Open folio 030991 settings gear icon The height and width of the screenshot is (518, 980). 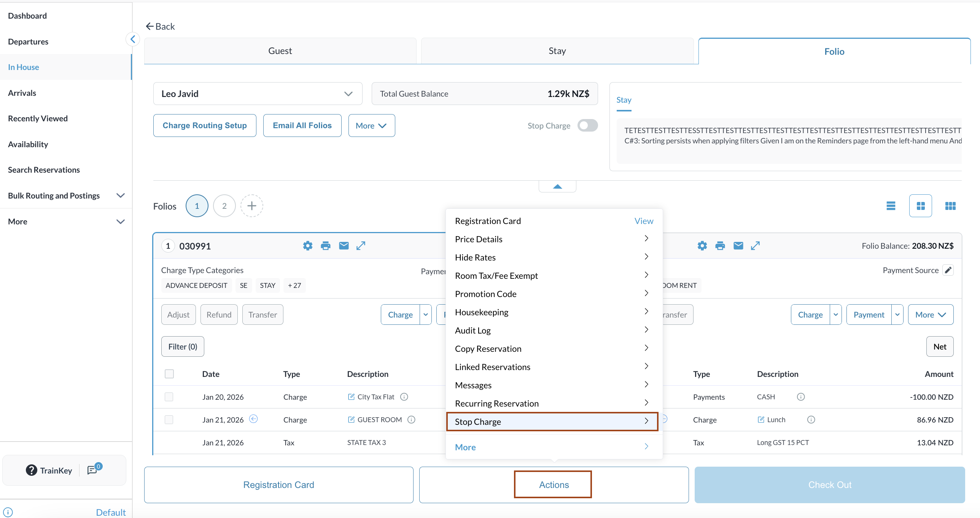(x=307, y=246)
